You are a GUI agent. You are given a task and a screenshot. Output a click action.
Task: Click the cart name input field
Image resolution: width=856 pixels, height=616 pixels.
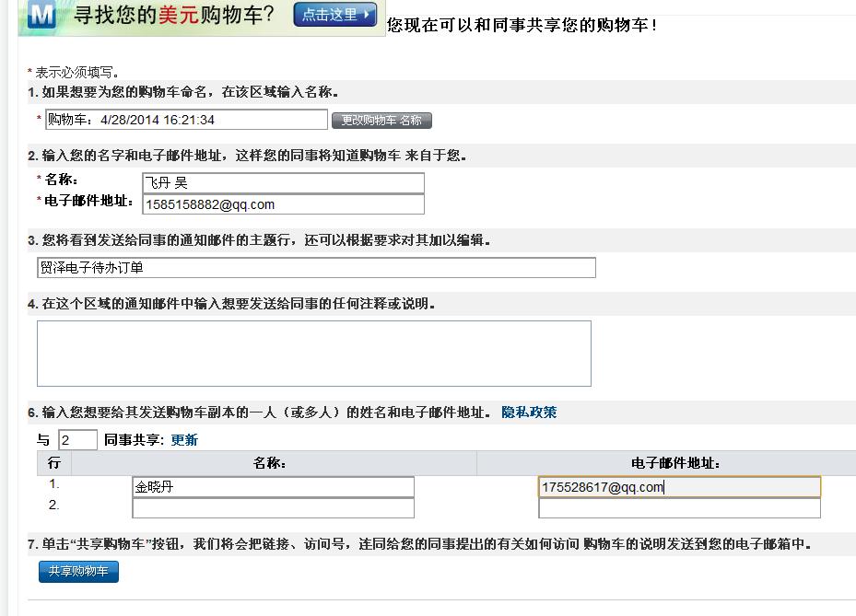click(186, 120)
